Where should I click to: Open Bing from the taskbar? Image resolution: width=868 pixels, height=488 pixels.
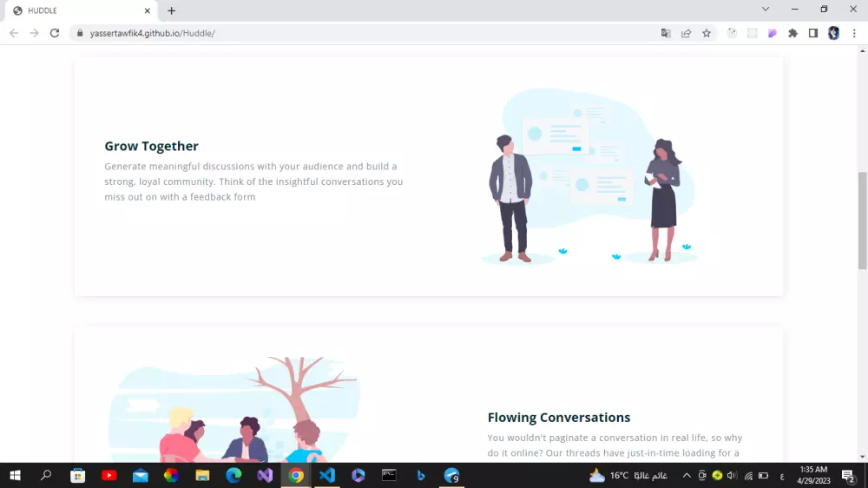(x=421, y=475)
